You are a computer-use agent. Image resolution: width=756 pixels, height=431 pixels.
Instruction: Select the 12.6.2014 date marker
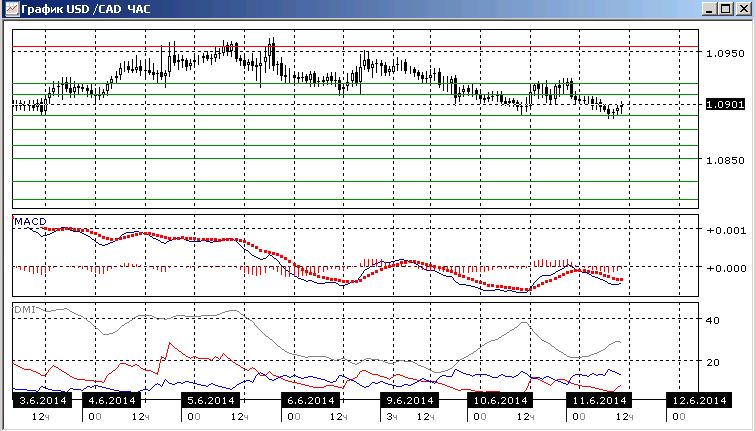click(699, 400)
